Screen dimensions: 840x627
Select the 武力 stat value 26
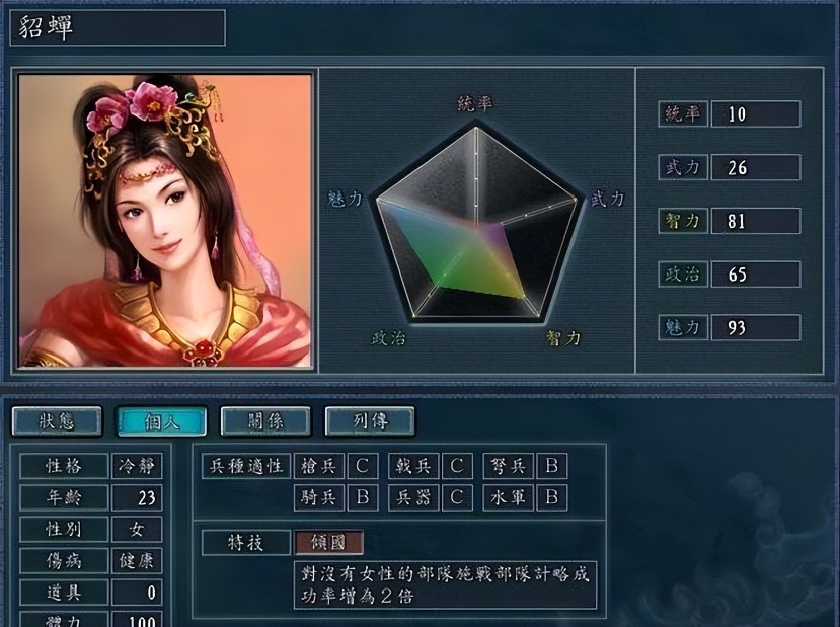(756, 168)
